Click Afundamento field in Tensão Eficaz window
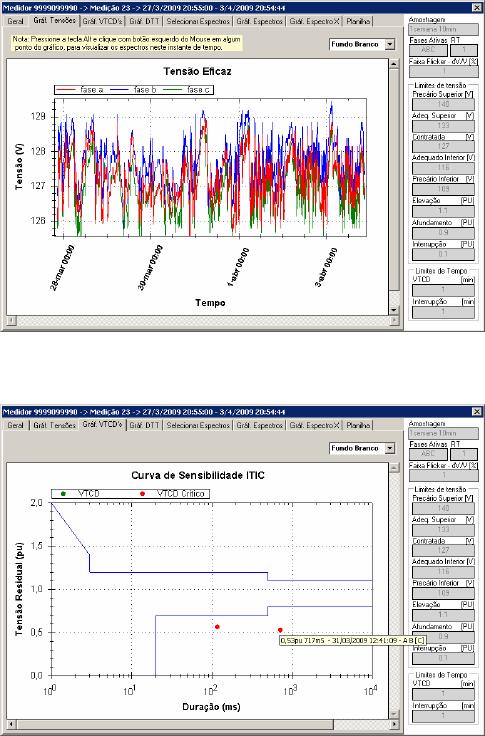The height and width of the screenshot is (736, 485). click(444, 232)
